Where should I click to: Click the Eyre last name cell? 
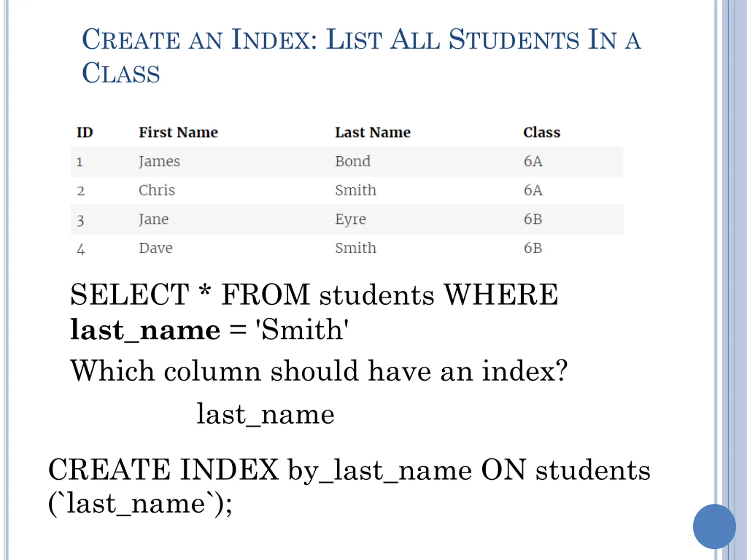pos(350,220)
